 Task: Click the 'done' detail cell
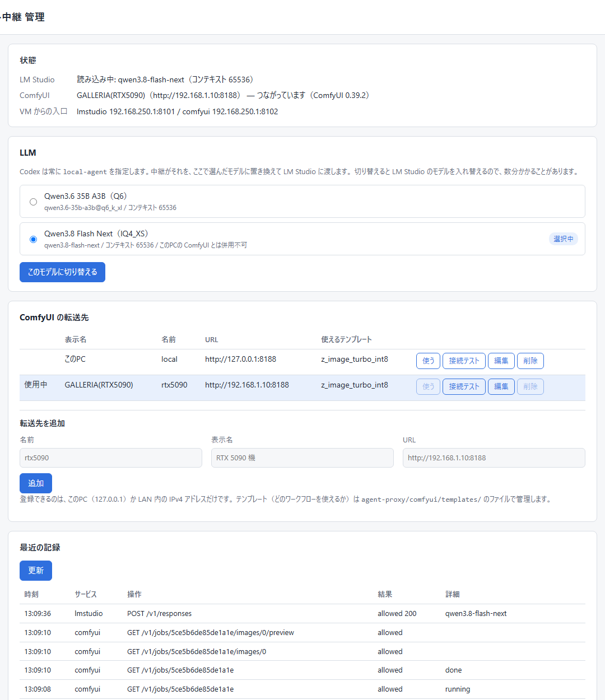click(454, 670)
